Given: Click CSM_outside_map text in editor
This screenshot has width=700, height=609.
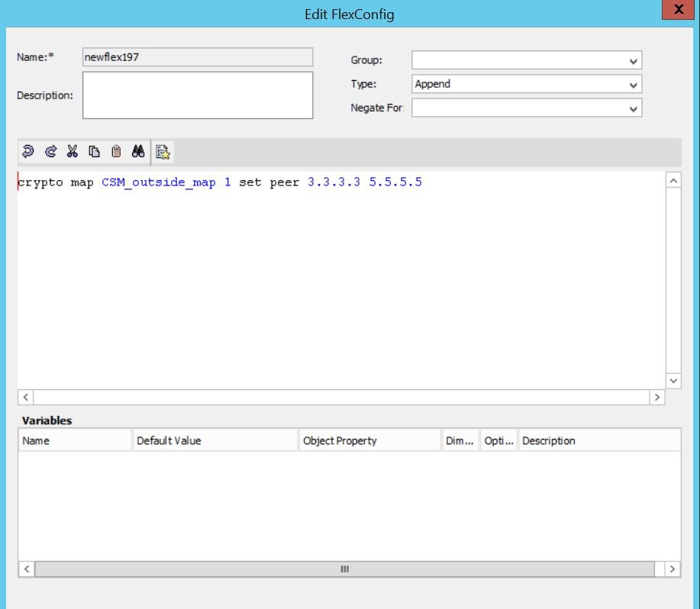Looking at the screenshot, I should [x=159, y=182].
